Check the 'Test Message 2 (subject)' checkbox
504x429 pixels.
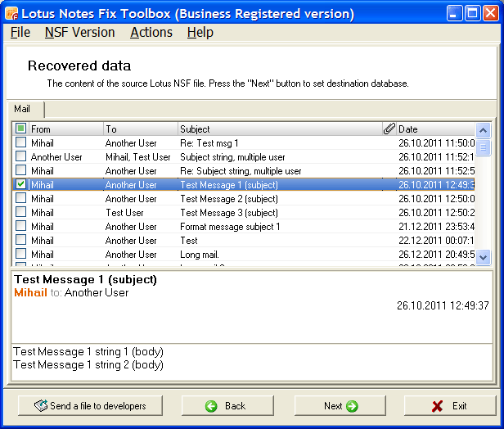21,198
